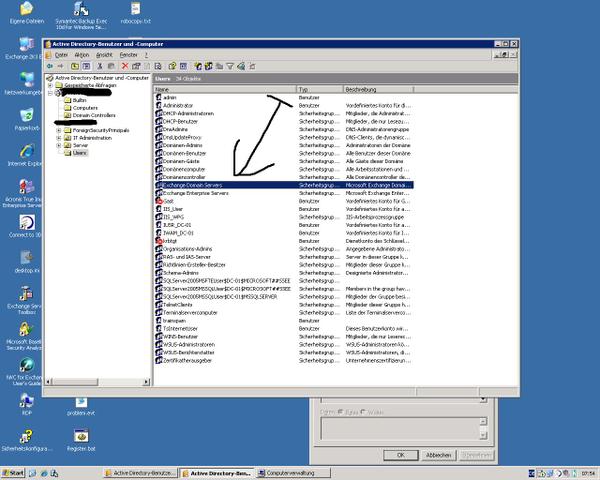
Task: Open the Datei menu
Action: (x=61, y=55)
